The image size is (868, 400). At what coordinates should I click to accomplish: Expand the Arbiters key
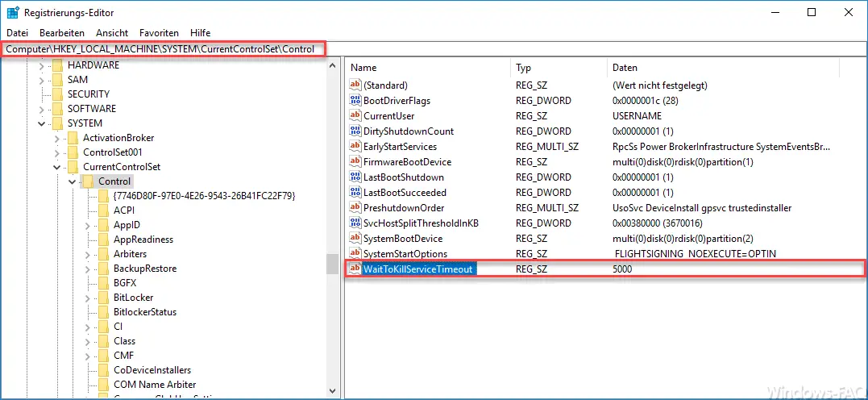point(88,254)
